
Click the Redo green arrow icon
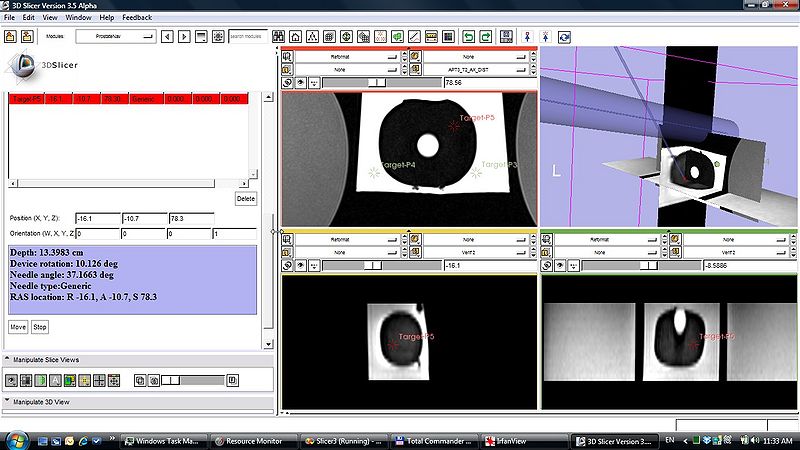coord(486,37)
